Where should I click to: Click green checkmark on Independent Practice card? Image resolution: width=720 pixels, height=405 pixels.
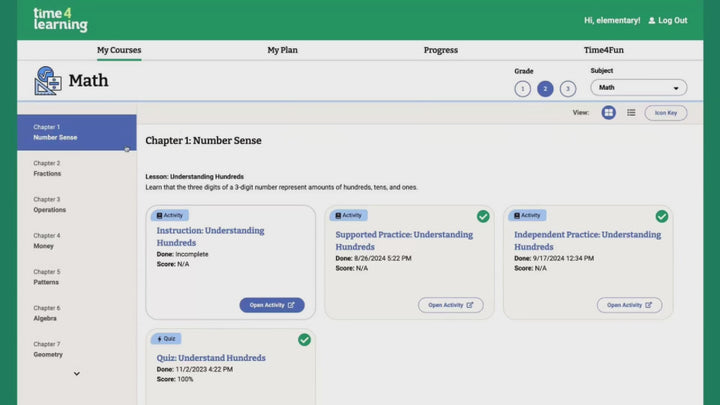point(662,216)
